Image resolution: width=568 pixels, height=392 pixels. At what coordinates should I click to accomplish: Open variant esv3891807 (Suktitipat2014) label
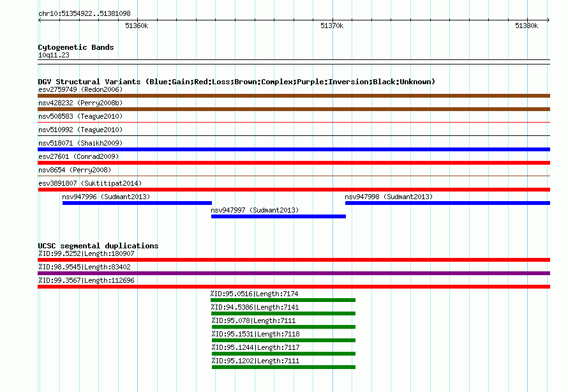point(90,183)
